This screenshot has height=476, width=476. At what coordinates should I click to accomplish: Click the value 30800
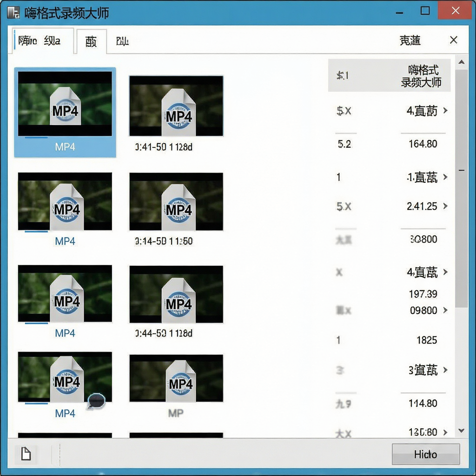pyautogui.click(x=423, y=239)
